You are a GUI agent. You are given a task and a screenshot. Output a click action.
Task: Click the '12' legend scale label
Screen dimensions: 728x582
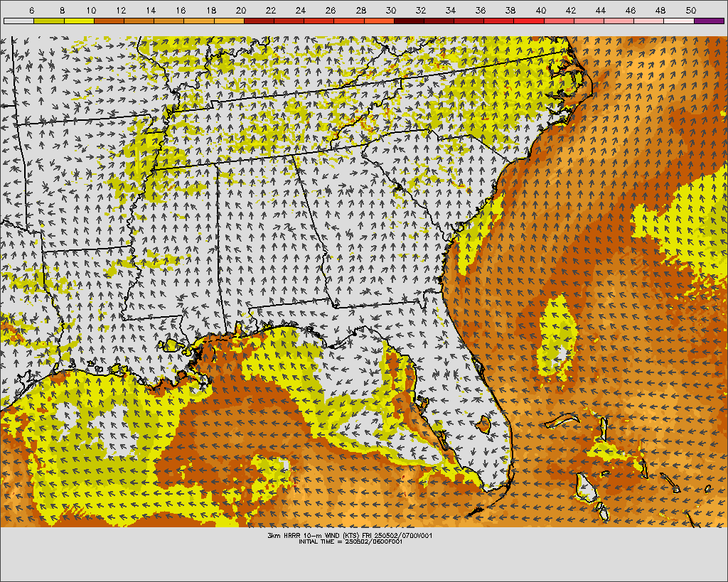click(121, 10)
